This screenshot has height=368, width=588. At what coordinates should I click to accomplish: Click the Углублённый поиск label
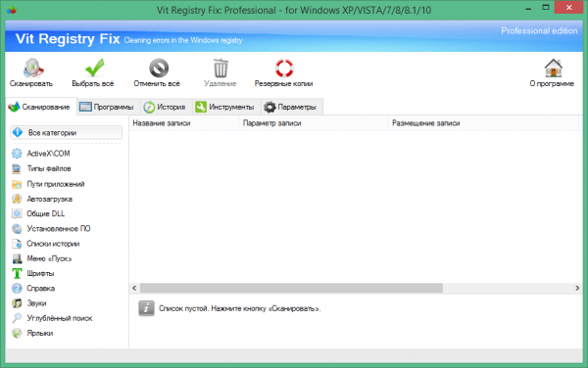click(x=59, y=318)
